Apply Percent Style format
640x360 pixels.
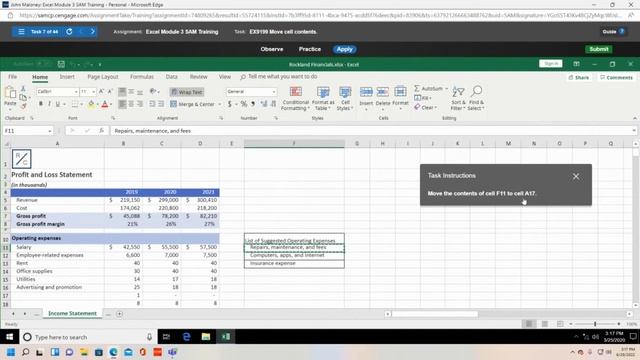point(244,104)
